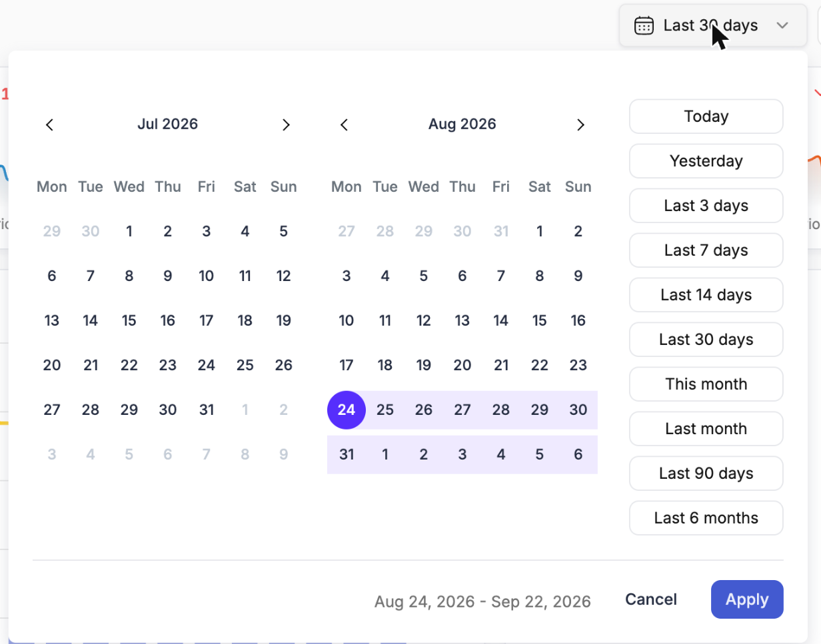Click the calendar icon in date range selector

644,26
